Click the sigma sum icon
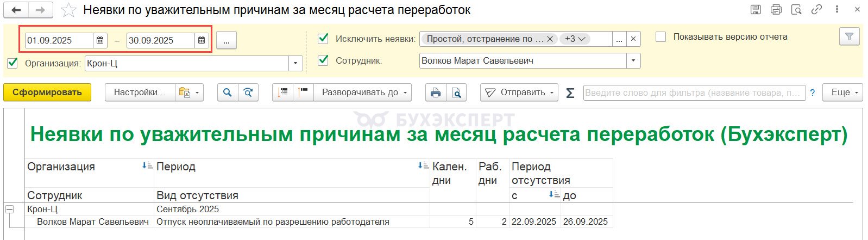This screenshot has width=868, height=240. coord(570,93)
